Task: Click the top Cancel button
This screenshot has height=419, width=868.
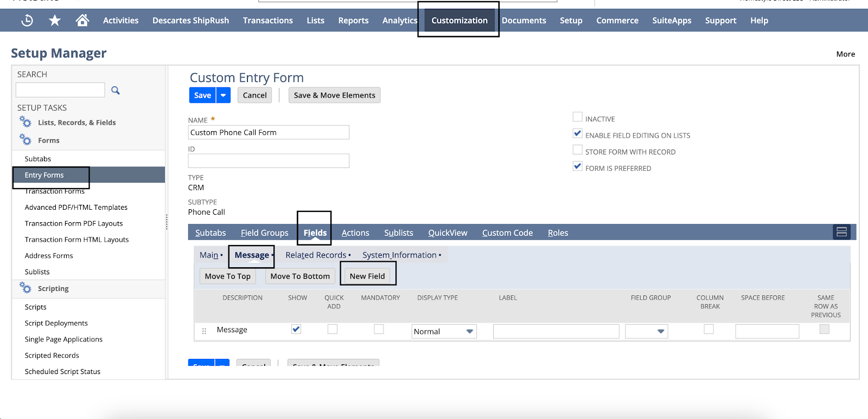Action: [254, 95]
